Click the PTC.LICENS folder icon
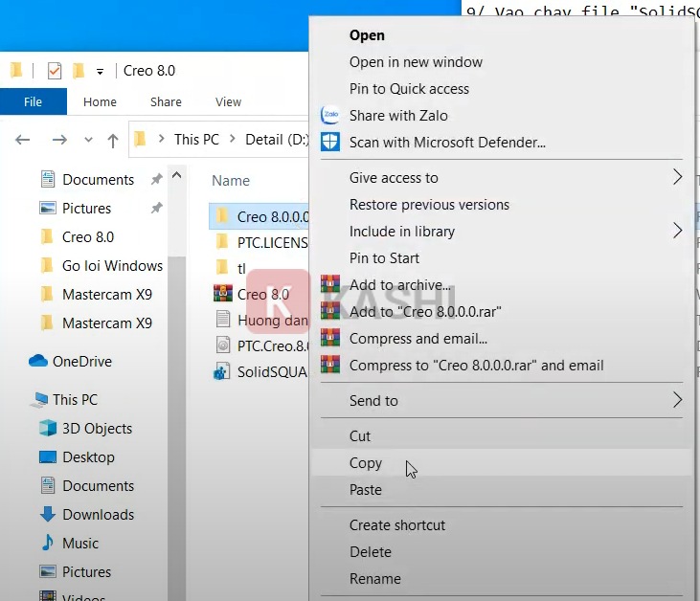Viewport: 700px width, 601px height. pos(222,242)
